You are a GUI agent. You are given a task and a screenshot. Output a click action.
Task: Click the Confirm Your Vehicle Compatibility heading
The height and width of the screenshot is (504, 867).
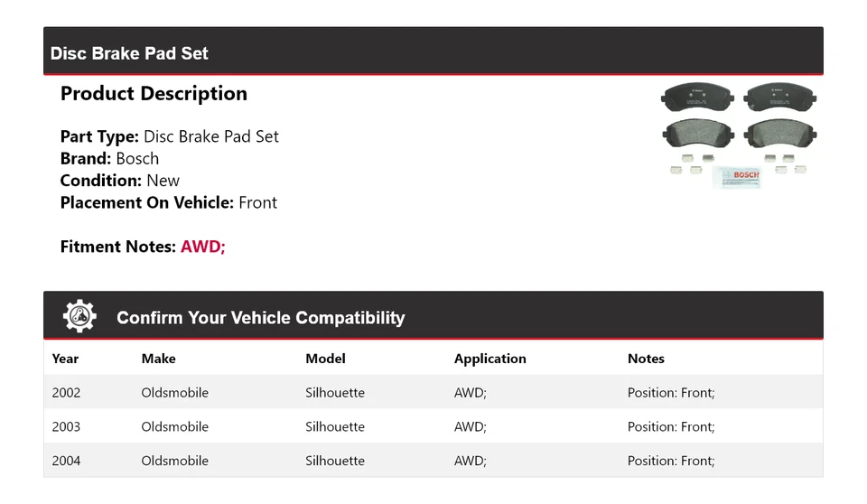point(260,318)
